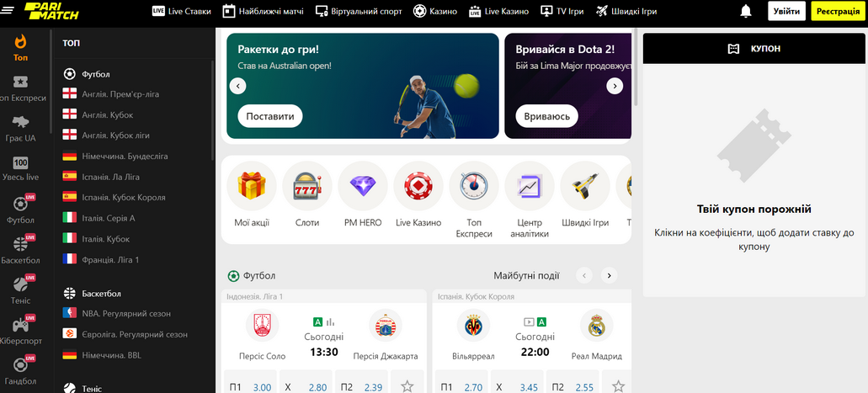The width and height of the screenshot is (868, 393).
Task: Click the notification bell icon
Action: (x=746, y=11)
